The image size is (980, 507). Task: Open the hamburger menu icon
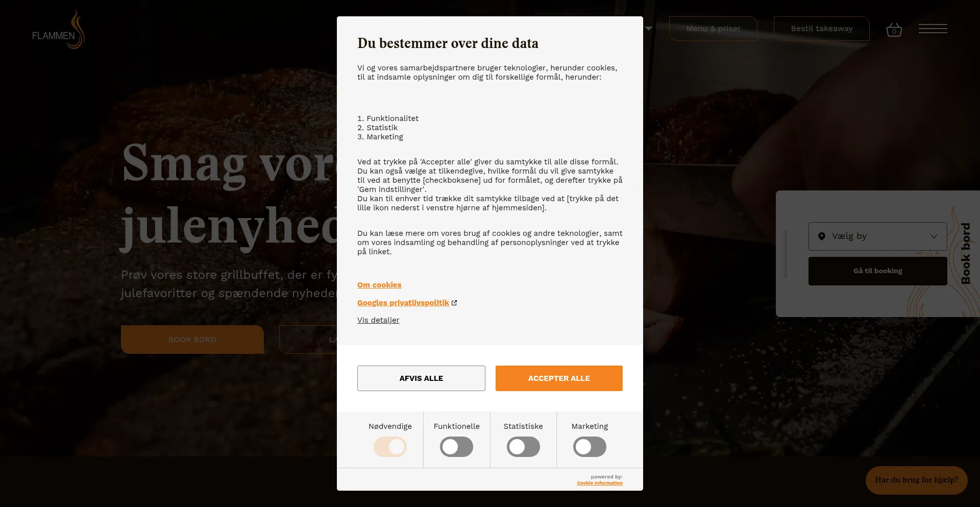[933, 29]
